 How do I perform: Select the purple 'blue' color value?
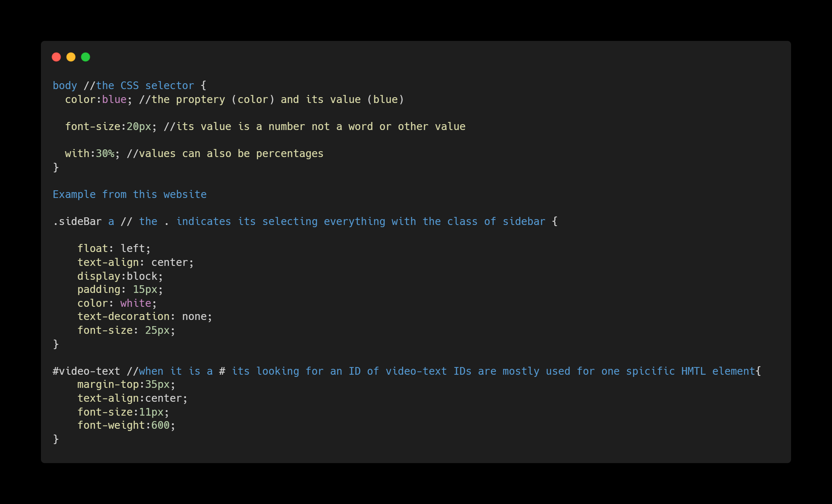click(x=114, y=99)
